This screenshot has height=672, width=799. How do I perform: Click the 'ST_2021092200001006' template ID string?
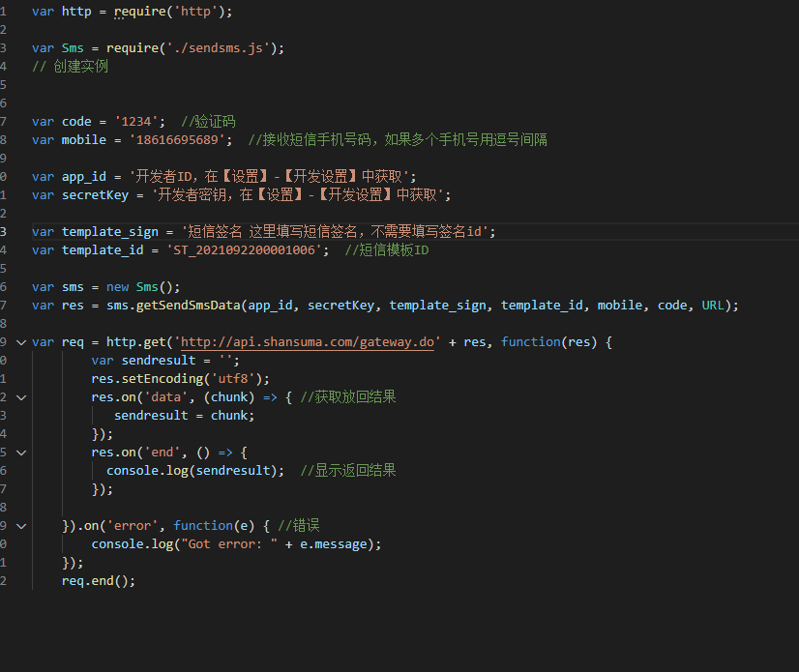click(248, 250)
